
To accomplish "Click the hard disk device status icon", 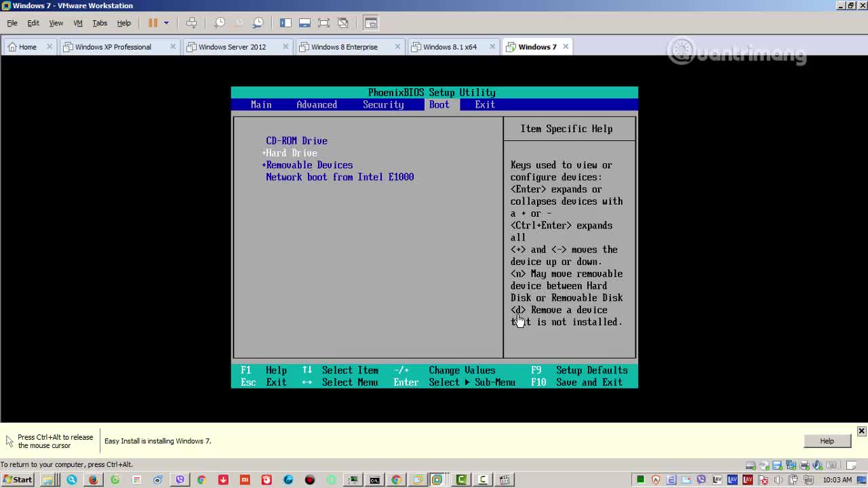I will tap(751, 466).
